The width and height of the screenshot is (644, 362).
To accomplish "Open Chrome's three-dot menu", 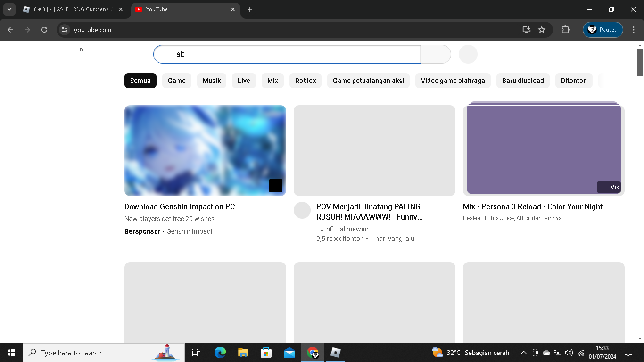I will click(633, 30).
